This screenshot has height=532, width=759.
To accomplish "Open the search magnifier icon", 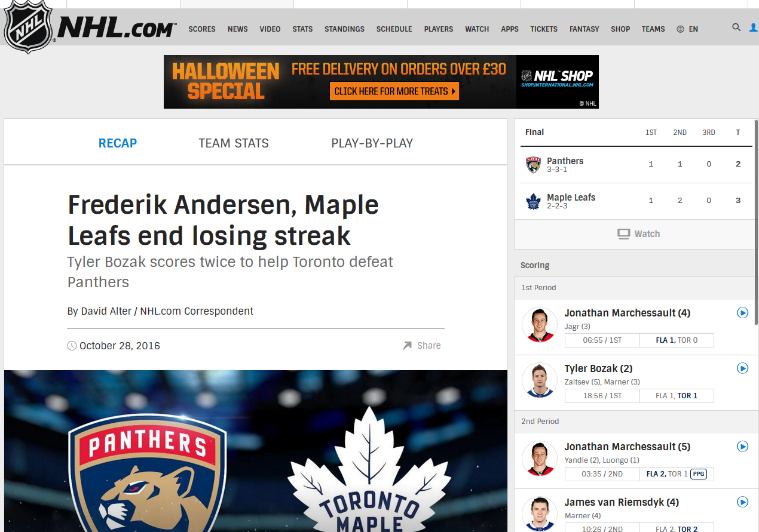I will pyautogui.click(x=736, y=27).
